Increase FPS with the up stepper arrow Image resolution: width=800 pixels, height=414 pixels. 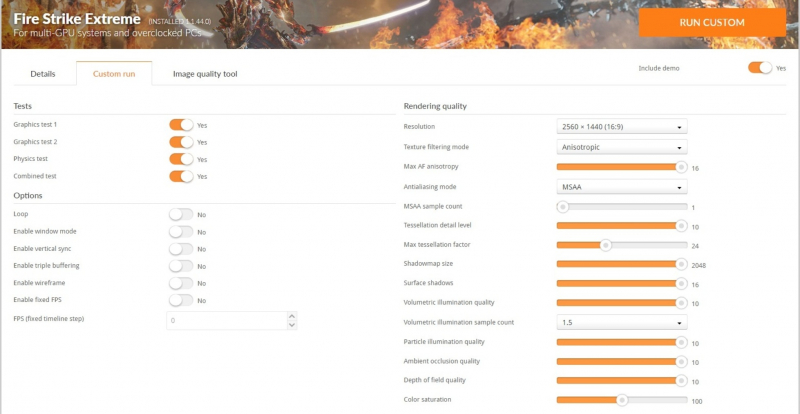(x=292, y=316)
